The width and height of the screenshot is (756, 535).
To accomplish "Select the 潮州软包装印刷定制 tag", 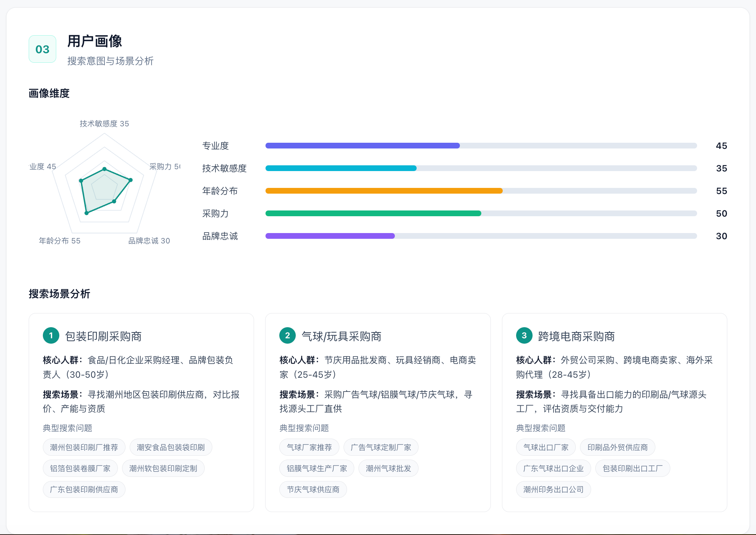I will [163, 468].
